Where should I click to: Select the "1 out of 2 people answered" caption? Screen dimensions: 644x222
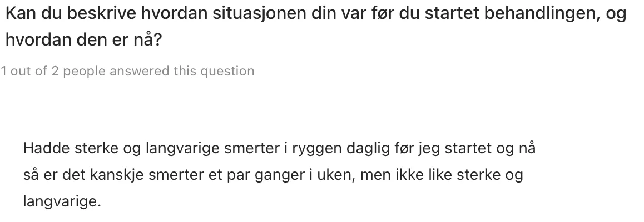(x=127, y=71)
